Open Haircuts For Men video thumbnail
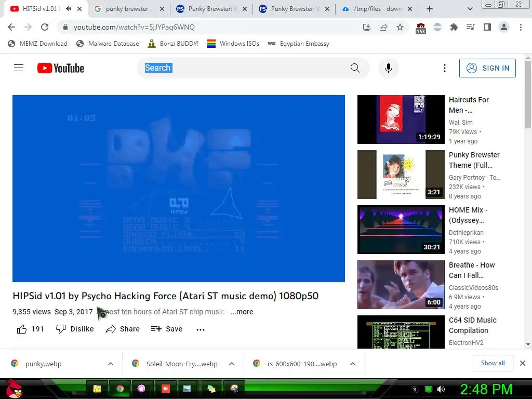The height and width of the screenshot is (399, 532). pos(401,119)
